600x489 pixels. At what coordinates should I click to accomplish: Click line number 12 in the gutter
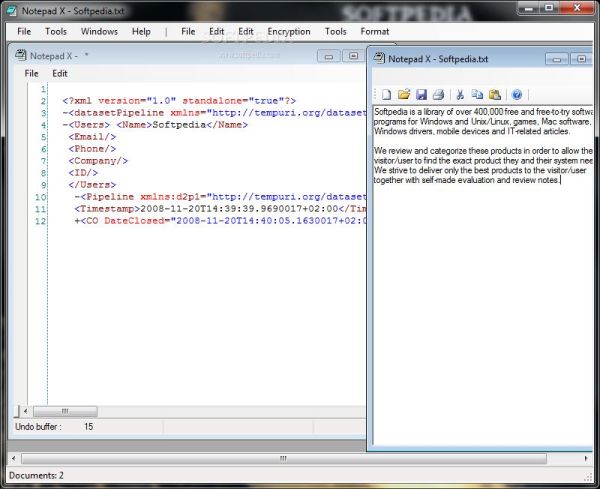[x=40, y=221]
